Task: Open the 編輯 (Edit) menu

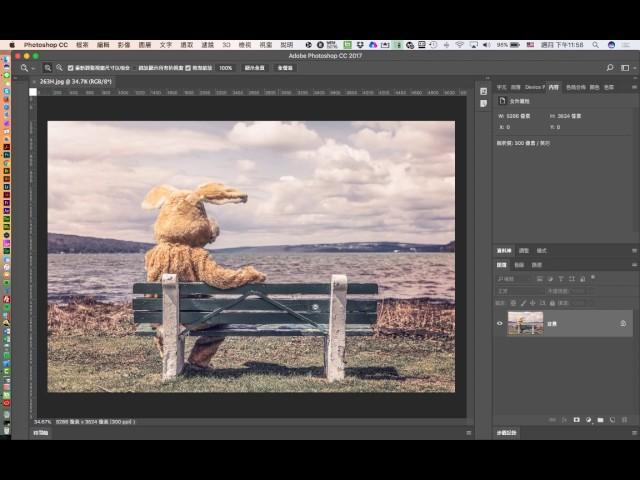Action: pos(103,45)
